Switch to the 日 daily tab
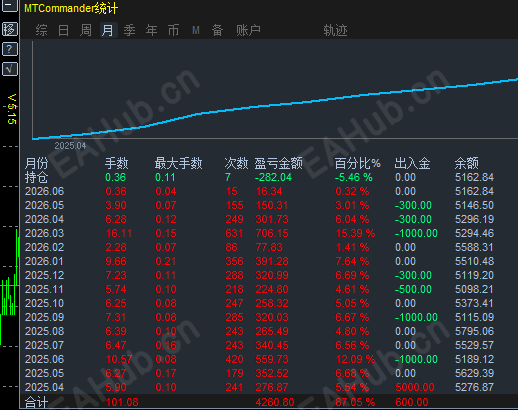The image size is (518, 410). pos(63,30)
